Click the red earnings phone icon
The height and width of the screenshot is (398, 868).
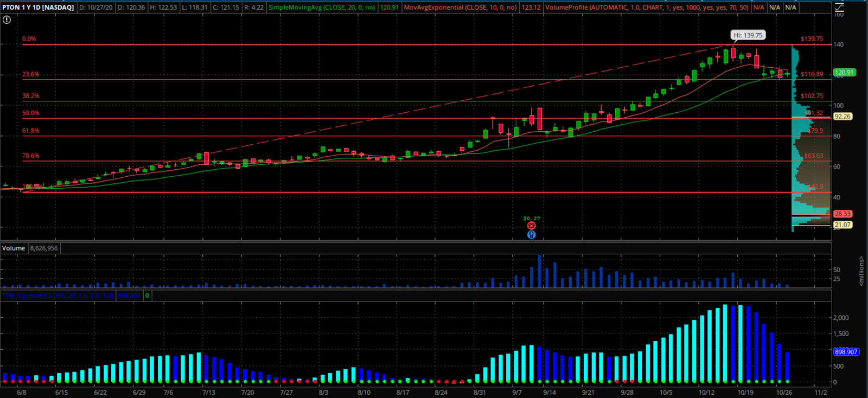click(x=532, y=226)
